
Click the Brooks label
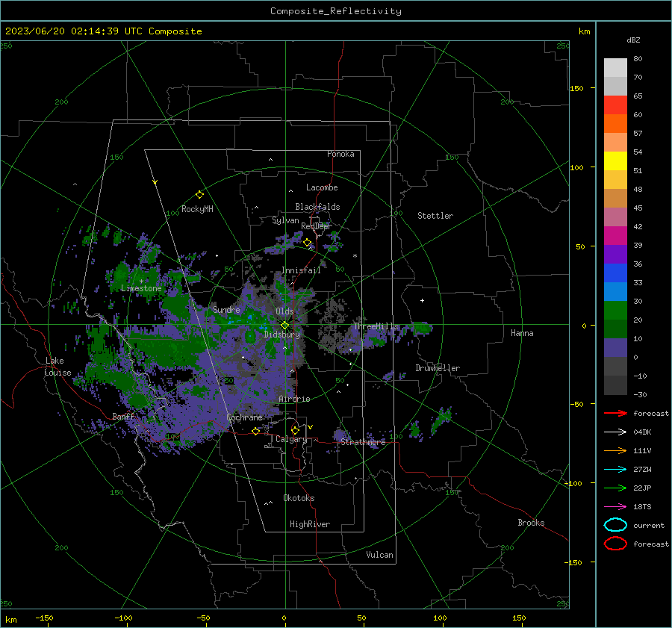click(531, 523)
